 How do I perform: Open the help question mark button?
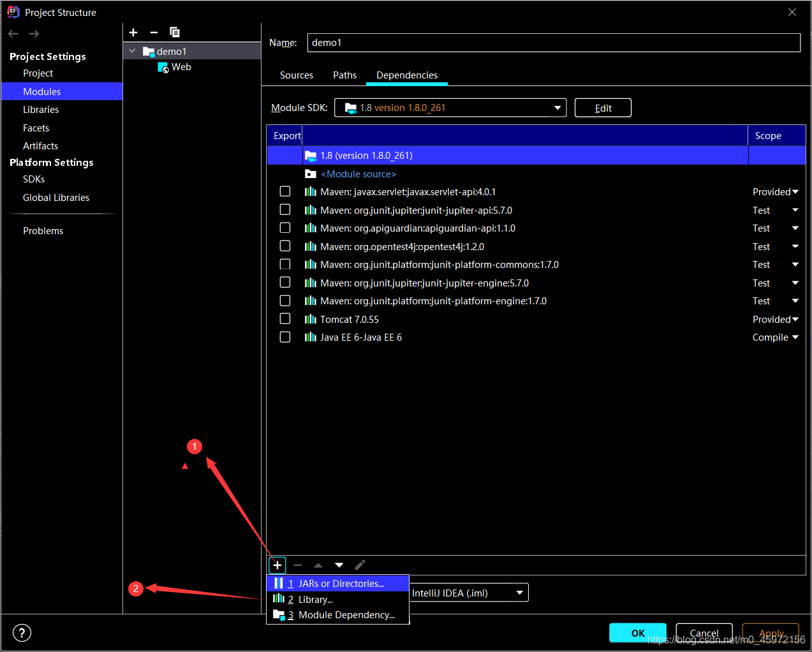22,633
